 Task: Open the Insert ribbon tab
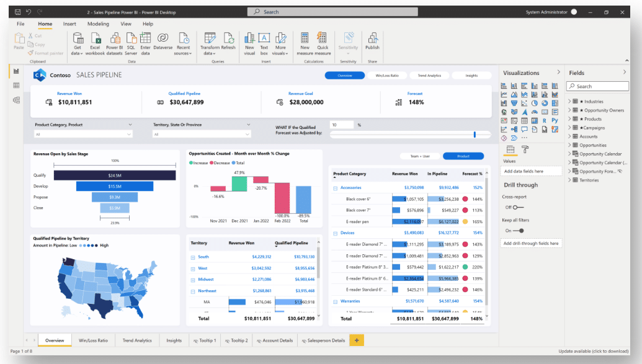tap(69, 24)
